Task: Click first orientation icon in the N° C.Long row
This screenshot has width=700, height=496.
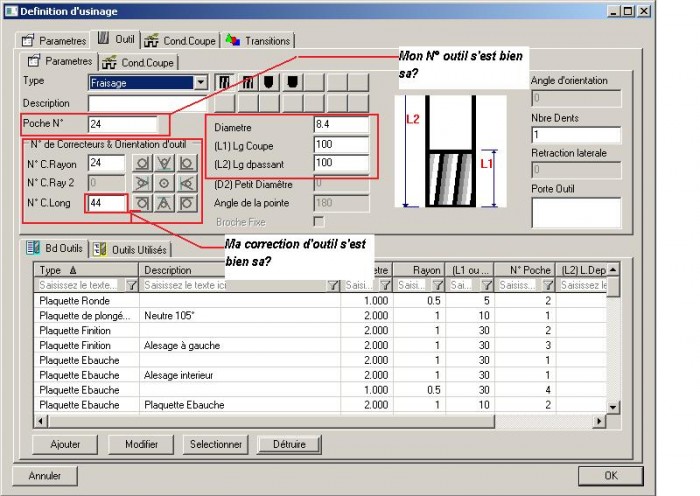Action: [x=142, y=204]
